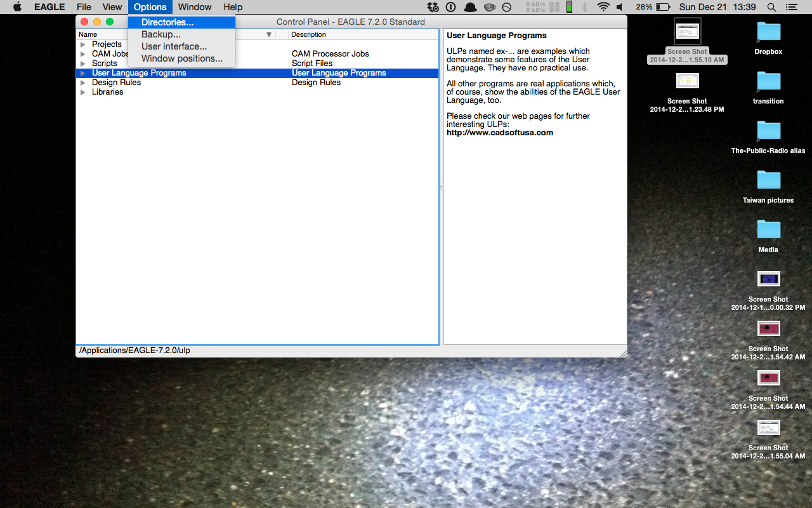Click 'CAM Processor Jobs' description text
The width and height of the screenshot is (812, 508).
pyautogui.click(x=331, y=54)
